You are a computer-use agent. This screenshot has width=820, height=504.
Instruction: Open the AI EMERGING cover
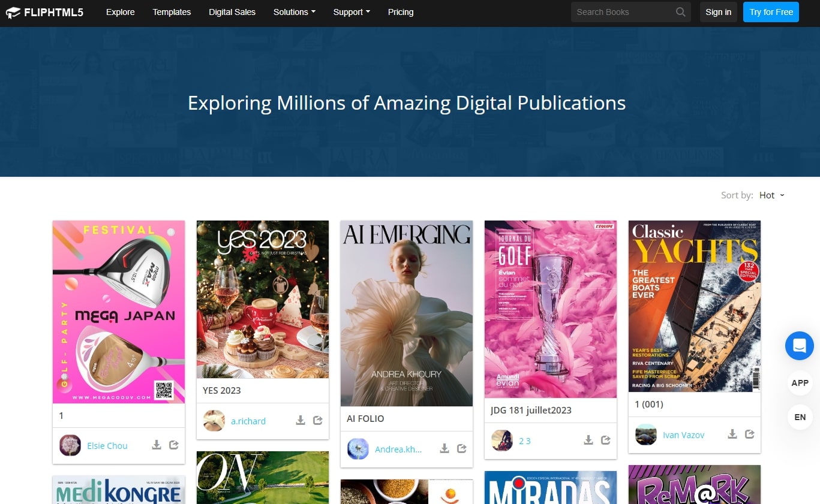pyautogui.click(x=407, y=313)
